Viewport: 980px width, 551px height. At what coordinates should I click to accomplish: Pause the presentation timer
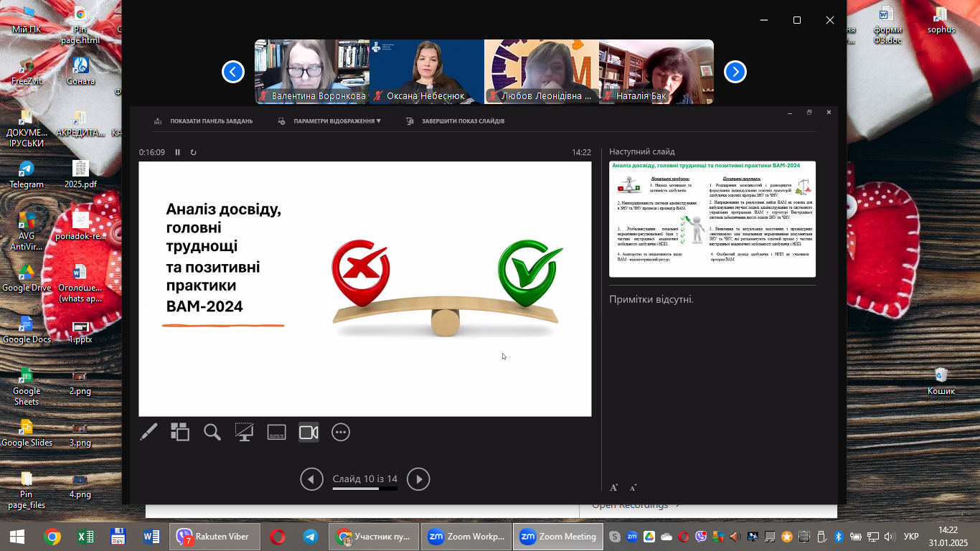pyautogui.click(x=178, y=152)
